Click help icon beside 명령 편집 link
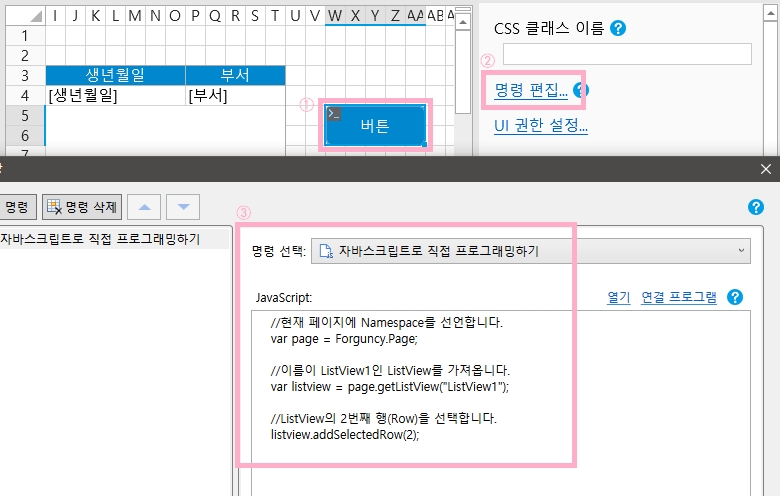This screenshot has height=496, width=780. 581,92
